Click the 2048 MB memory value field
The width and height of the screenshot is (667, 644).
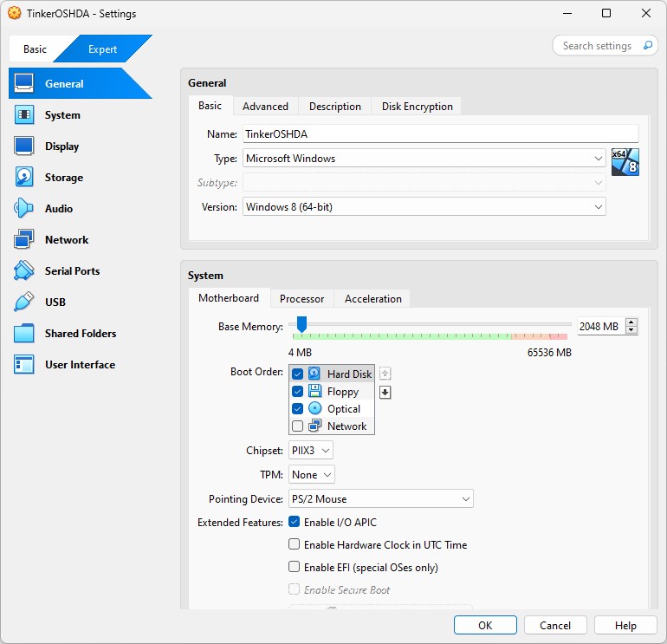[x=601, y=327]
